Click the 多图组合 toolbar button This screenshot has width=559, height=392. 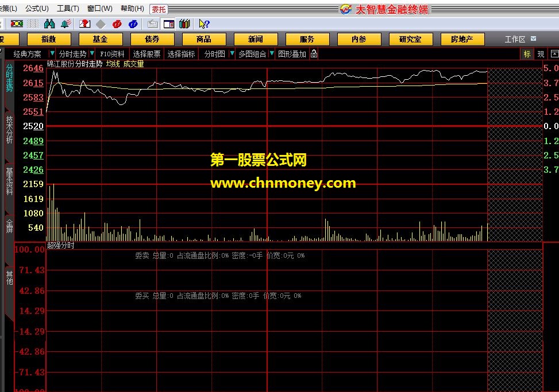(252, 54)
